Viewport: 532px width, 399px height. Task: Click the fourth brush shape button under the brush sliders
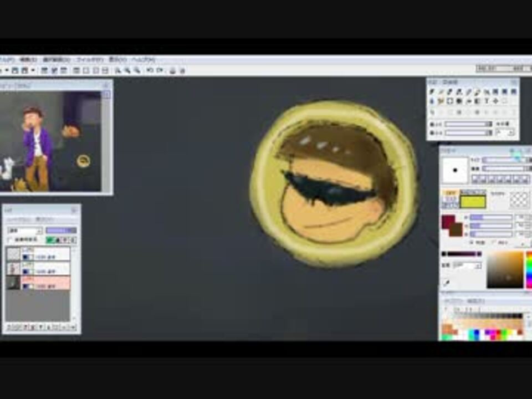500,179
